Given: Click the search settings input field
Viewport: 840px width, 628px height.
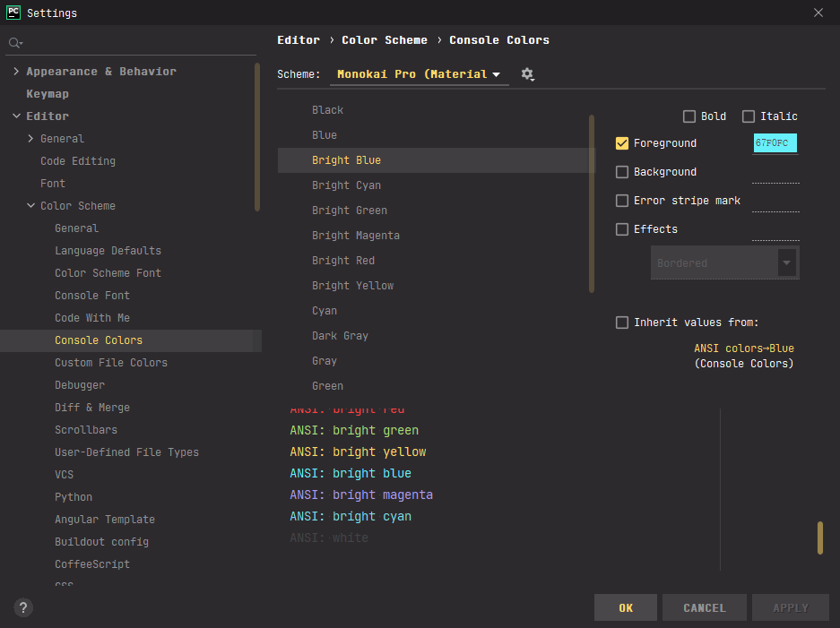Looking at the screenshot, I should point(134,43).
